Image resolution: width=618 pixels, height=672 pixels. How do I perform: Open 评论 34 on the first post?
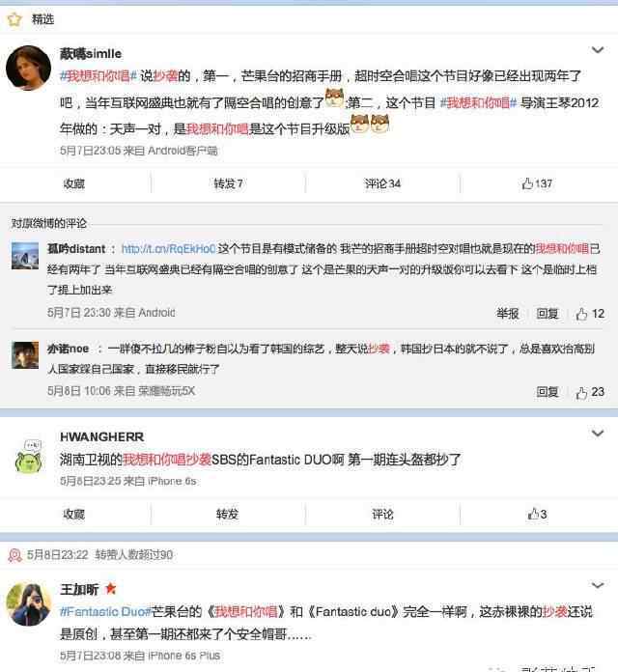point(382,183)
